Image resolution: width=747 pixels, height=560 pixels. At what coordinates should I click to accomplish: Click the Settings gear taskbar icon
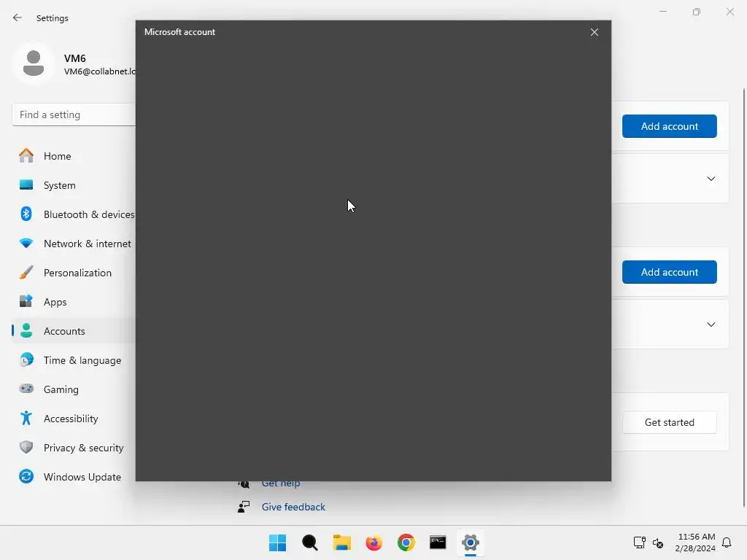pyautogui.click(x=471, y=542)
